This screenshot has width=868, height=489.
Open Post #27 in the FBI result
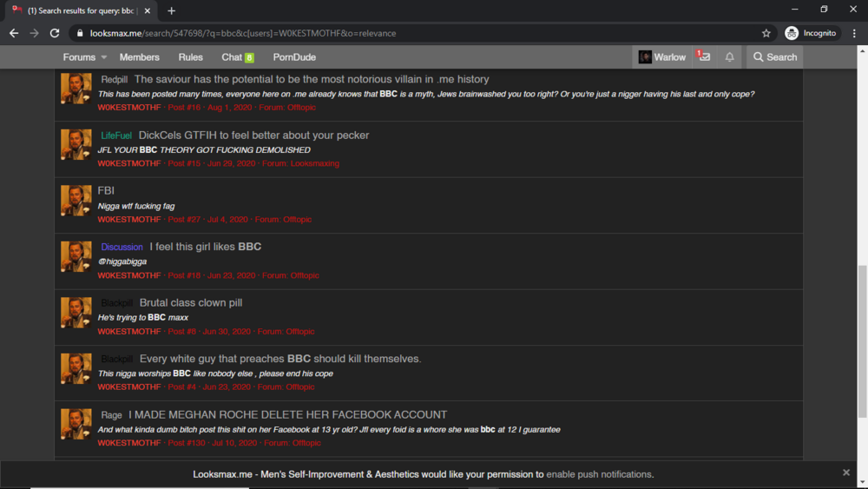(184, 219)
